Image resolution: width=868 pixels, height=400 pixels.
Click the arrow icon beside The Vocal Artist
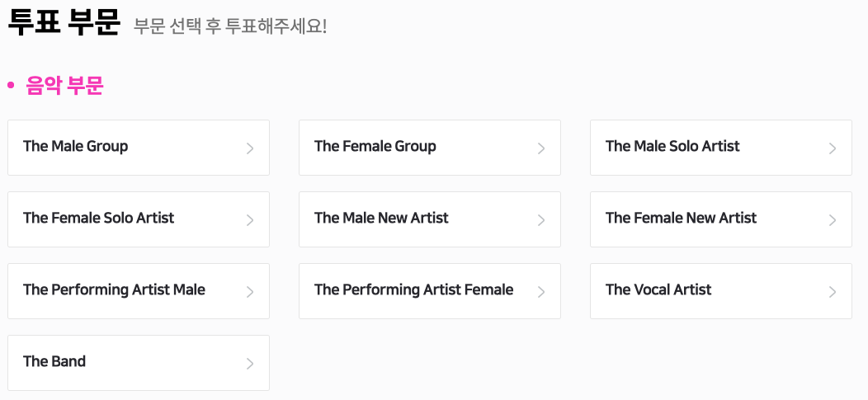click(833, 292)
